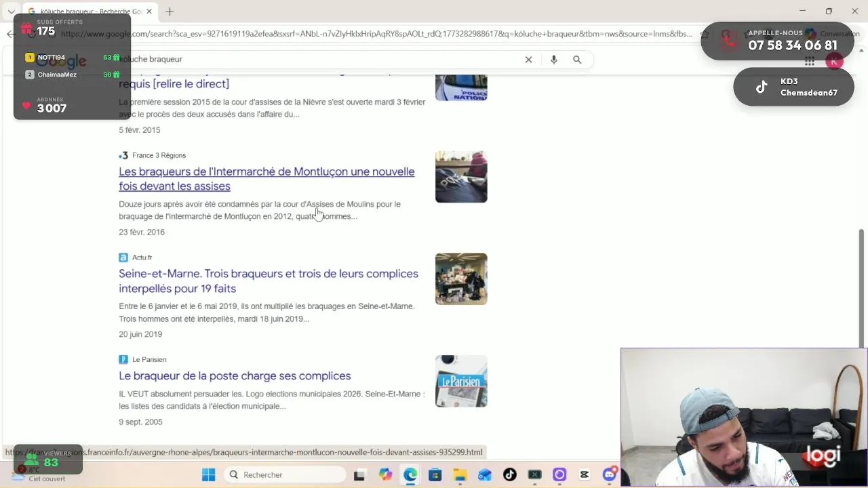Open the Seine-et-Marne trois braqueurs article
The image size is (868, 488).
pyautogui.click(x=269, y=281)
